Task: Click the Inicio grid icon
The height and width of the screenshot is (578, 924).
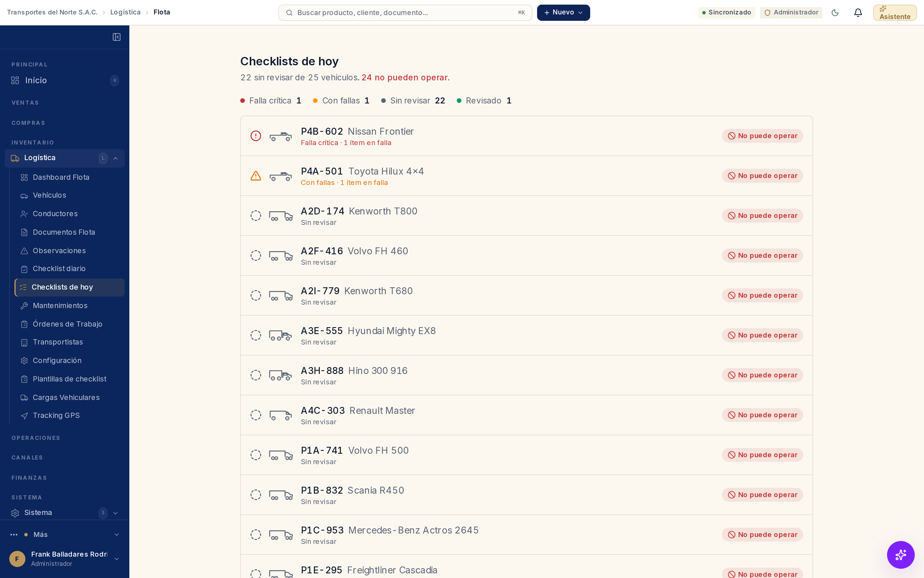Action: click(15, 80)
